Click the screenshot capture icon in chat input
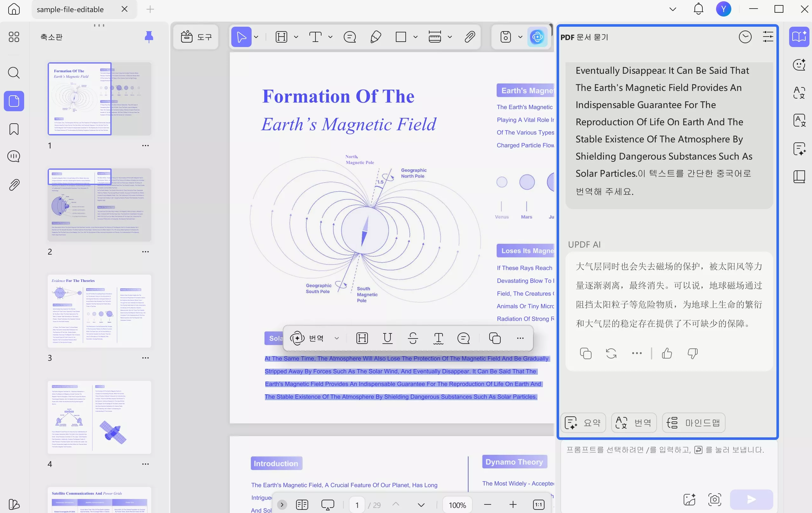Viewport: 812px width, 513px height. click(x=714, y=499)
